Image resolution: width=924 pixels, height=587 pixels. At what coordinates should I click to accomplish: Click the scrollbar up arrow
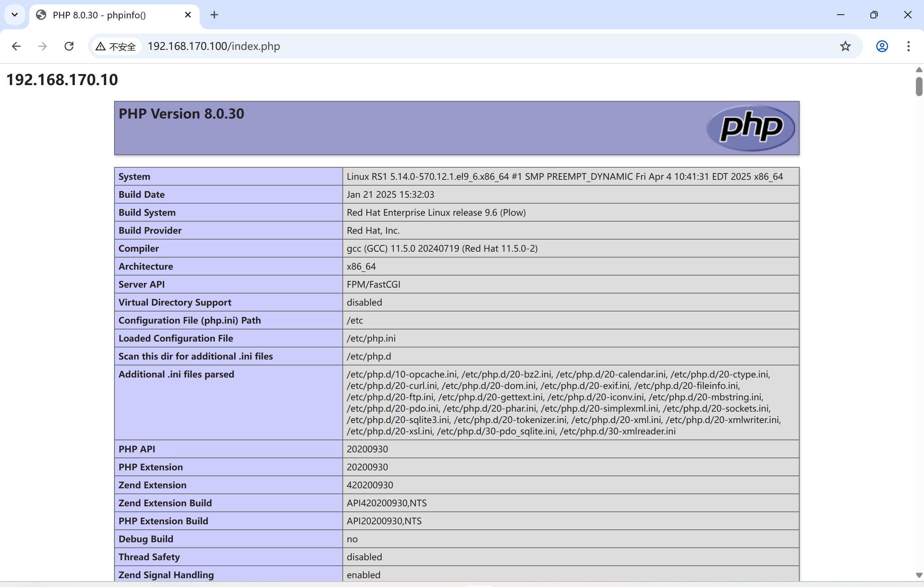point(918,70)
